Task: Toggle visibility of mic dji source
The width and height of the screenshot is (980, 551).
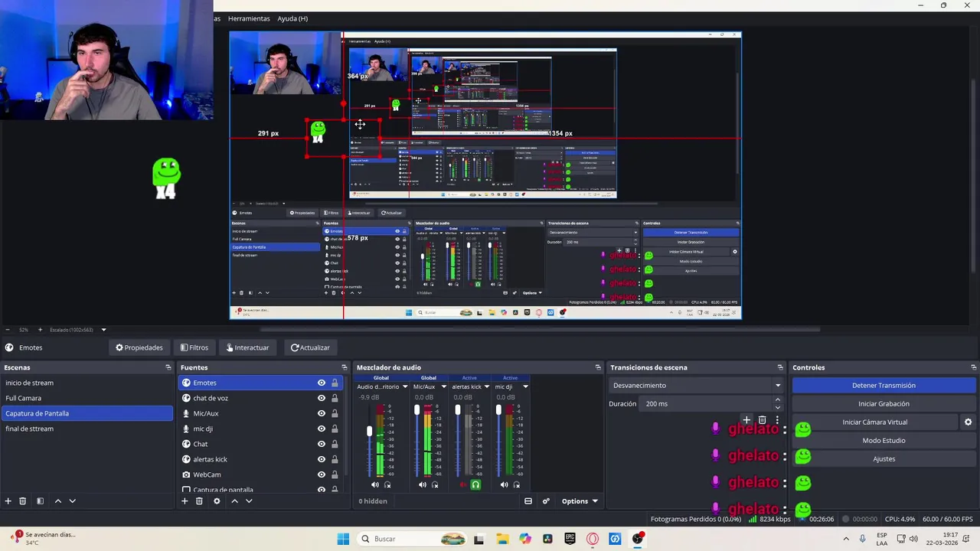Action: tap(322, 429)
